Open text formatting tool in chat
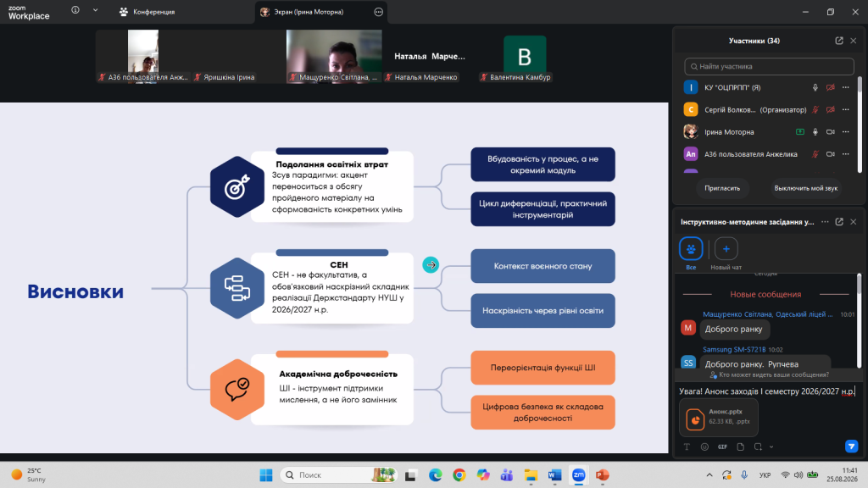Viewport: 868px width, 488px height. coord(687,446)
